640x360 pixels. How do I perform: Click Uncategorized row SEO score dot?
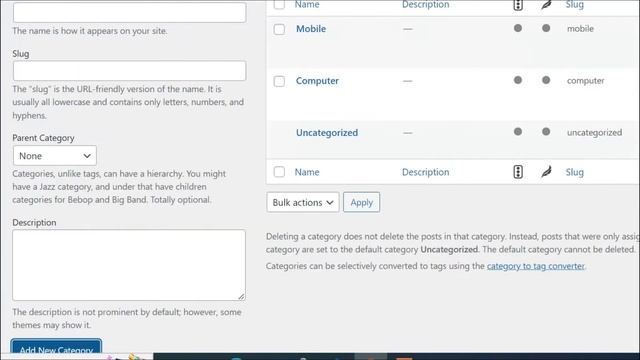coord(518,131)
